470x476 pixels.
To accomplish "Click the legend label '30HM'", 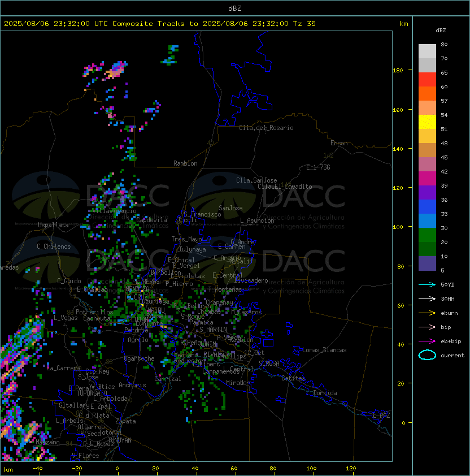I will click(x=447, y=299).
